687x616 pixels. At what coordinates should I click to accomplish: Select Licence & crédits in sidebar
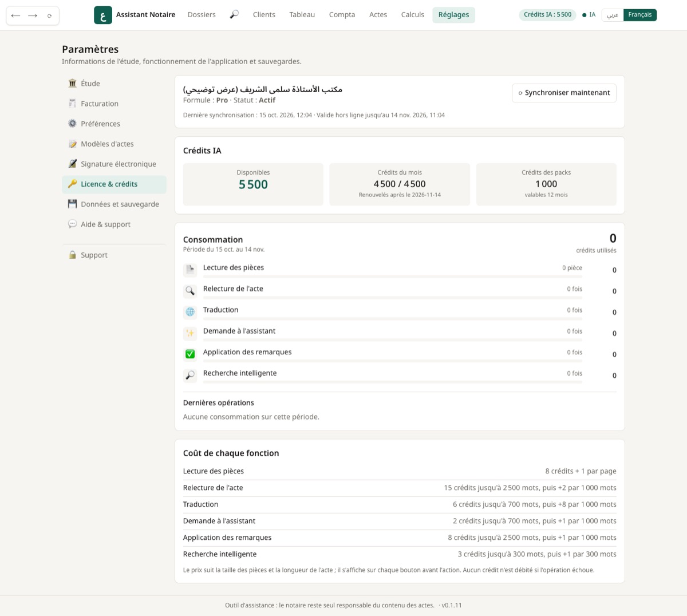114,184
